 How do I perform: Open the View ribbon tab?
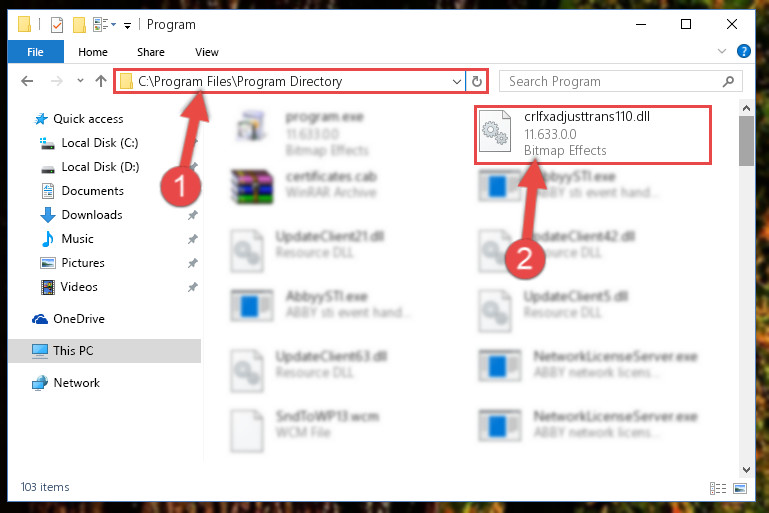pos(206,52)
